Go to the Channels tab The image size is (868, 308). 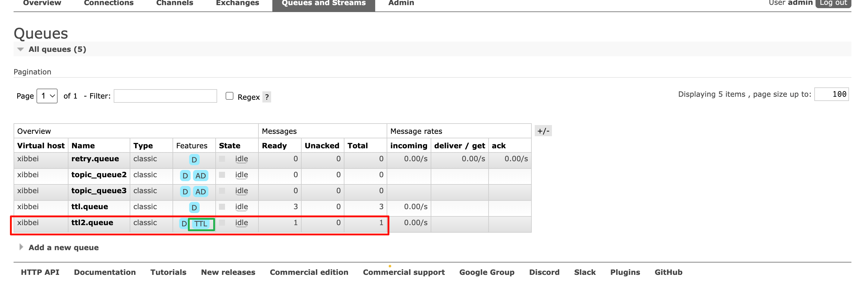pos(175,3)
